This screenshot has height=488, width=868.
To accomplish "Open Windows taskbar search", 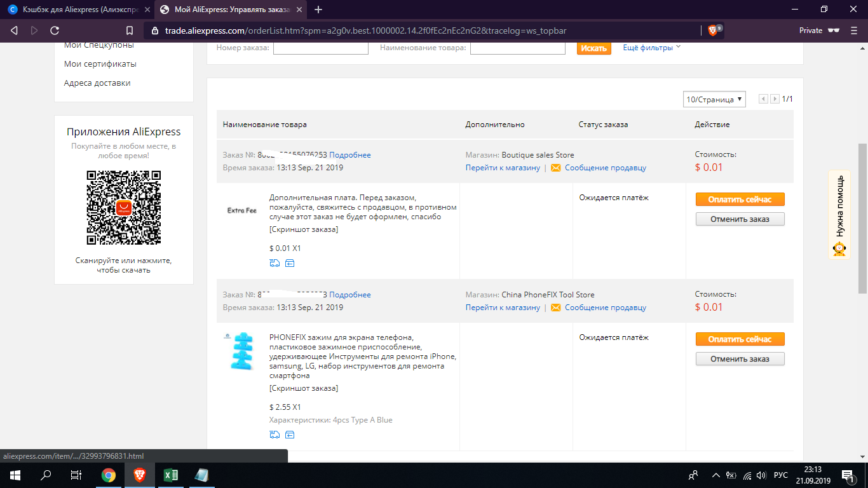I will [x=46, y=475].
